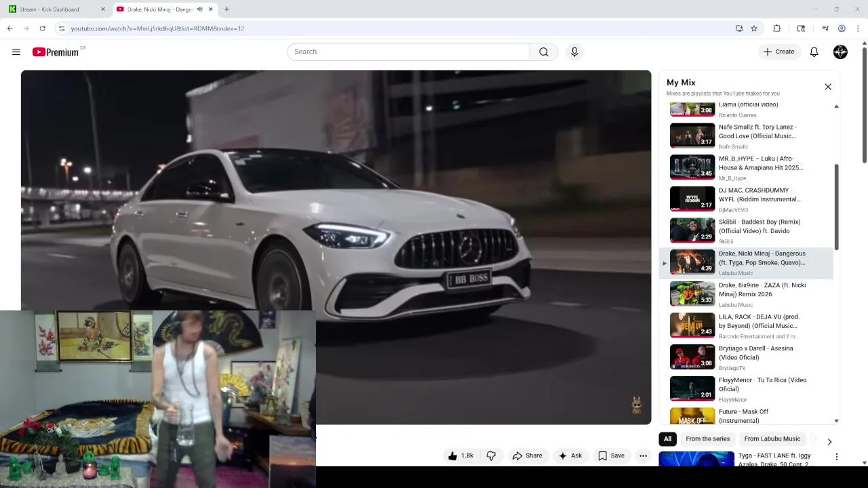Mute the tab via its speaker icon

pyautogui.click(x=199, y=9)
